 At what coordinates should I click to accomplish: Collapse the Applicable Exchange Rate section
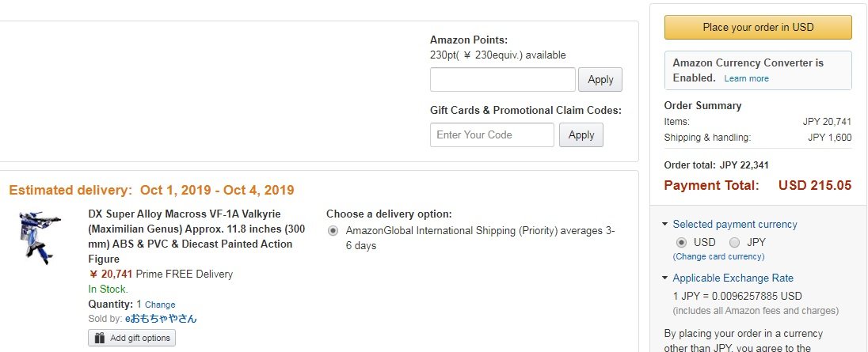[664, 278]
